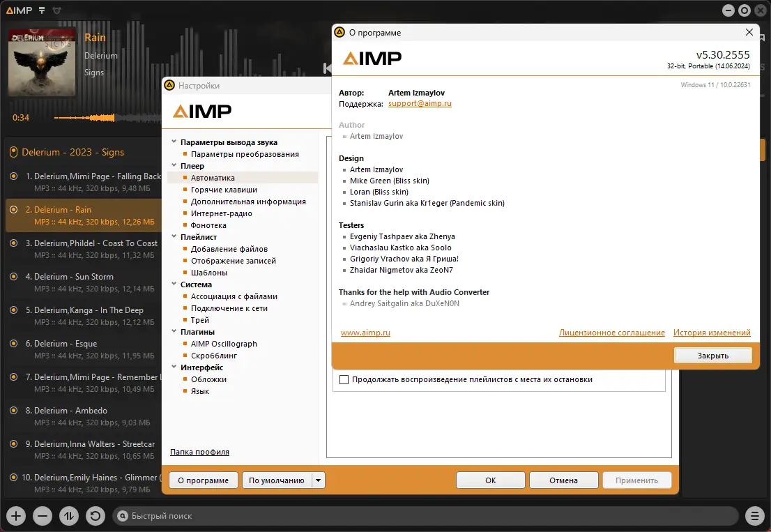Click the playlist tab icon next to Delerium - 2023 - Signs
The height and width of the screenshot is (532, 771).
click(14, 153)
